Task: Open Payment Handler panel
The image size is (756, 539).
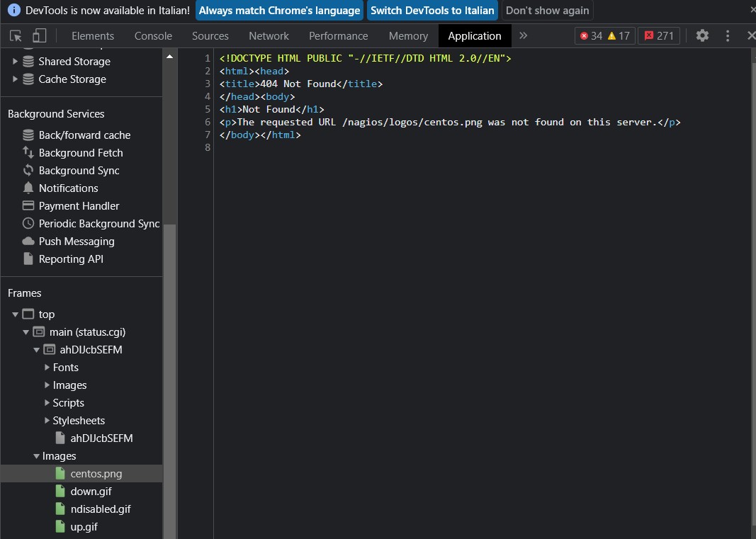Action: (x=79, y=206)
